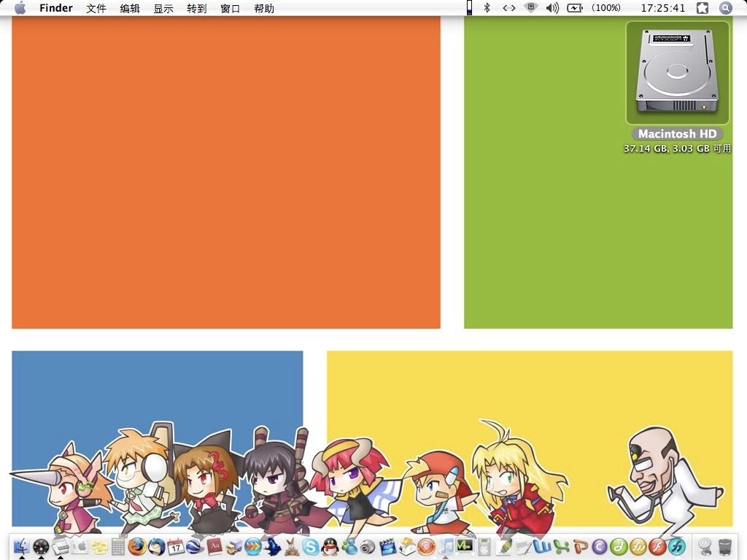Open the Trash in the Dock
Image resolution: width=747 pixels, height=560 pixels.
click(724, 546)
